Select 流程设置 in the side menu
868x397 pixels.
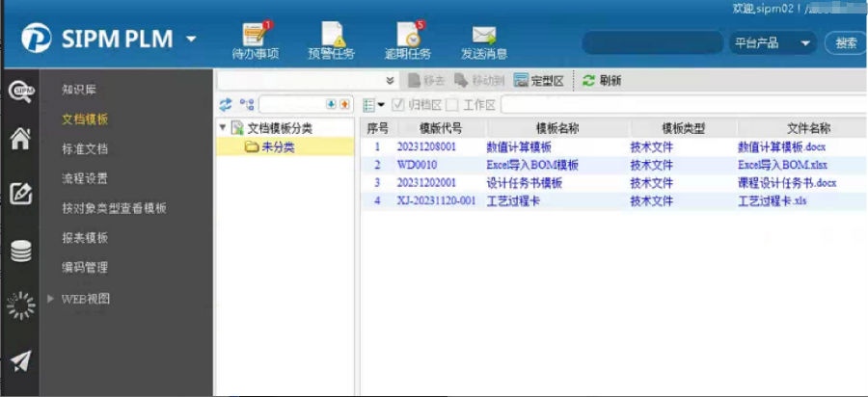click(x=85, y=178)
